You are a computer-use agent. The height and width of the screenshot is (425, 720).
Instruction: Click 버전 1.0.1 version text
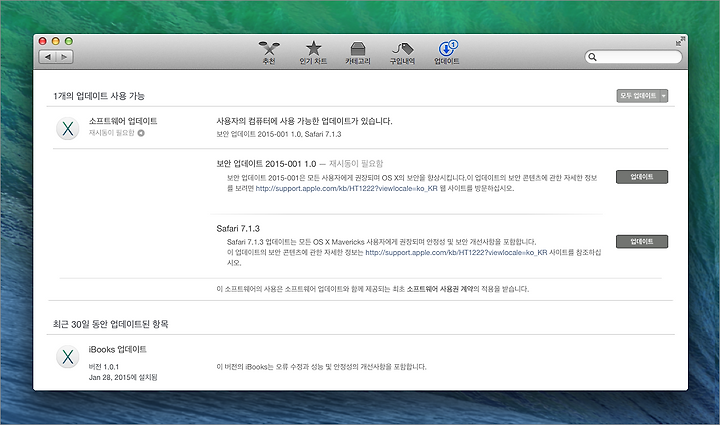103,367
